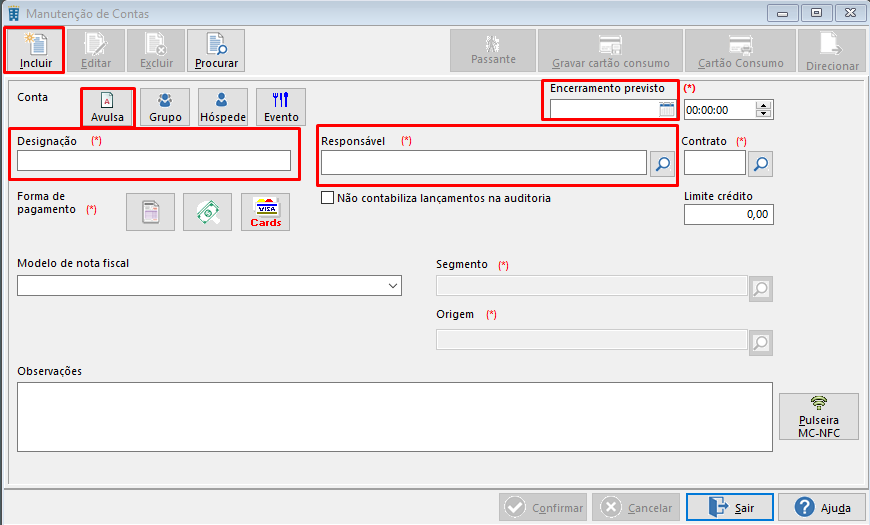Screen dimensions: 870x525
Task: Choose the cash payment form icon
Action: tap(208, 212)
